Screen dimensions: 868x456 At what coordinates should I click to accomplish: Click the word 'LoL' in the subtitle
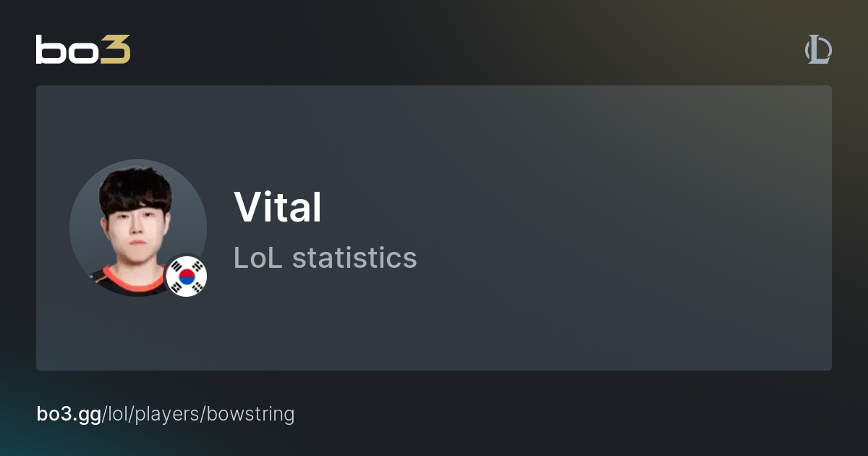click(x=258, y=258)
